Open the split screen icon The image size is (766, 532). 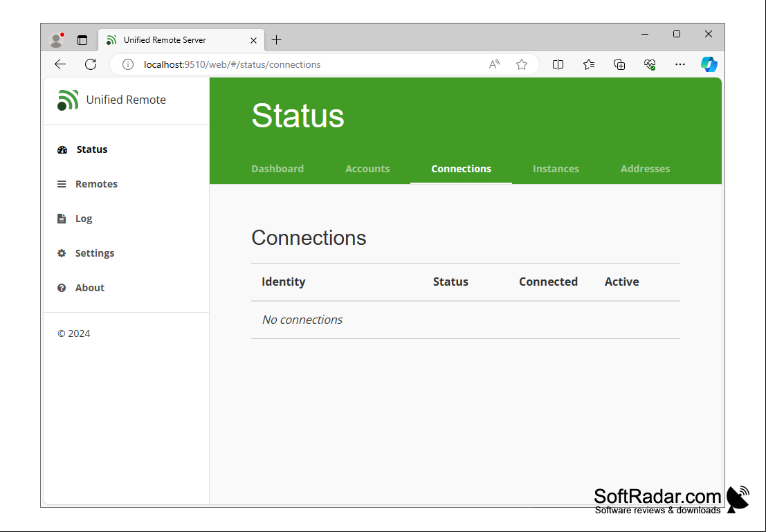point(558,64)
